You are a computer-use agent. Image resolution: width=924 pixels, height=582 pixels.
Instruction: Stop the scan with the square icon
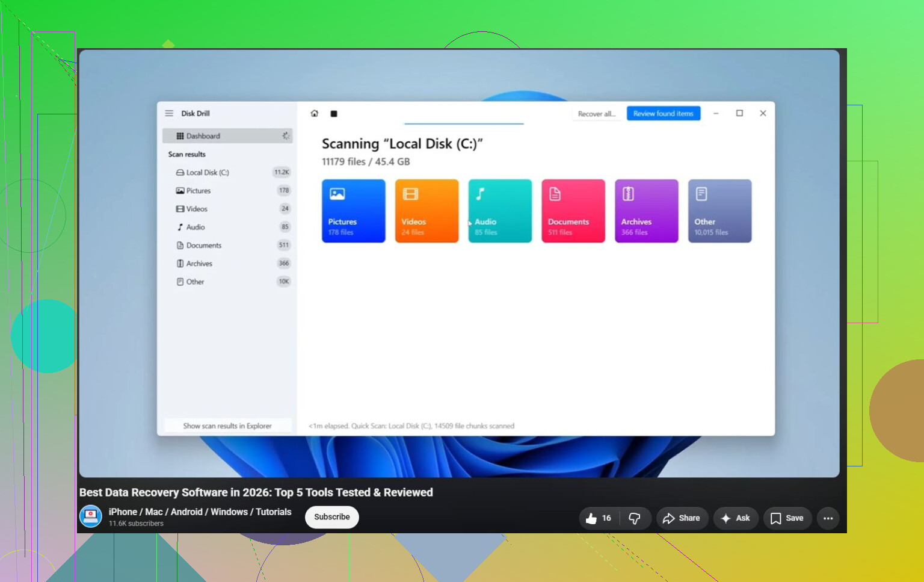334,114
